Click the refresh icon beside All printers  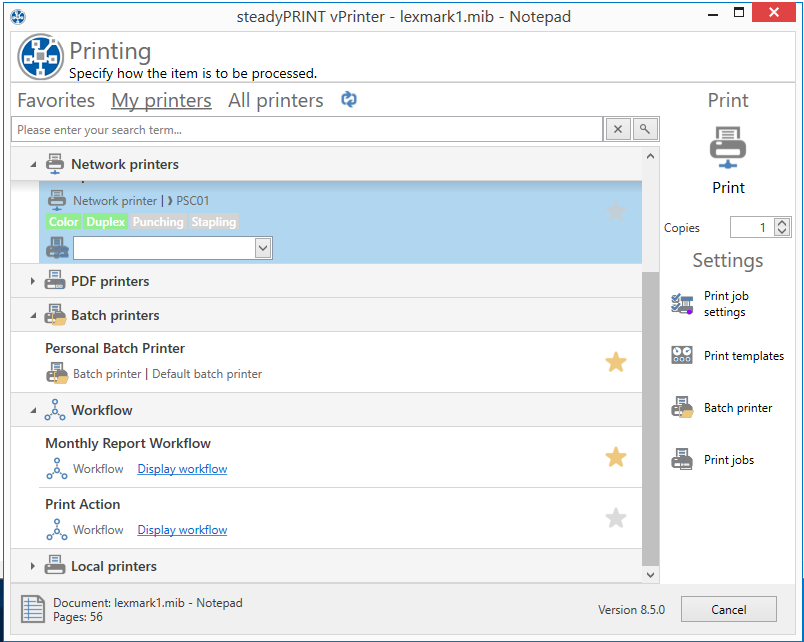coord(349,99)
